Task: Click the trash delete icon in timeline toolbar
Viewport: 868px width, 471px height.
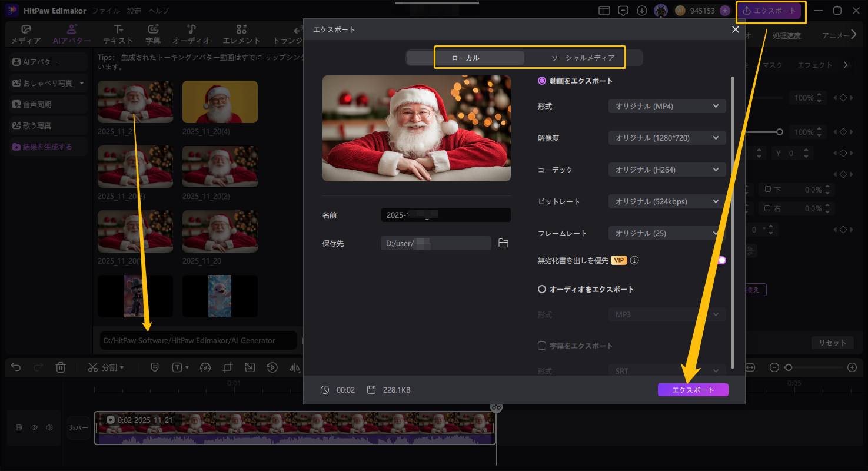Action: click(61, 367)
